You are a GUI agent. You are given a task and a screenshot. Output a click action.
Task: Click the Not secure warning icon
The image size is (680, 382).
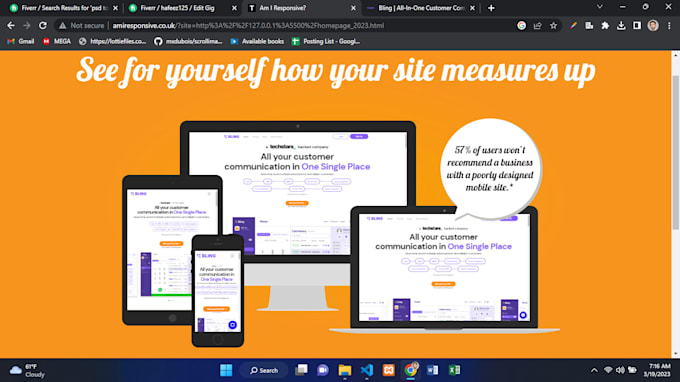[63, 26]
